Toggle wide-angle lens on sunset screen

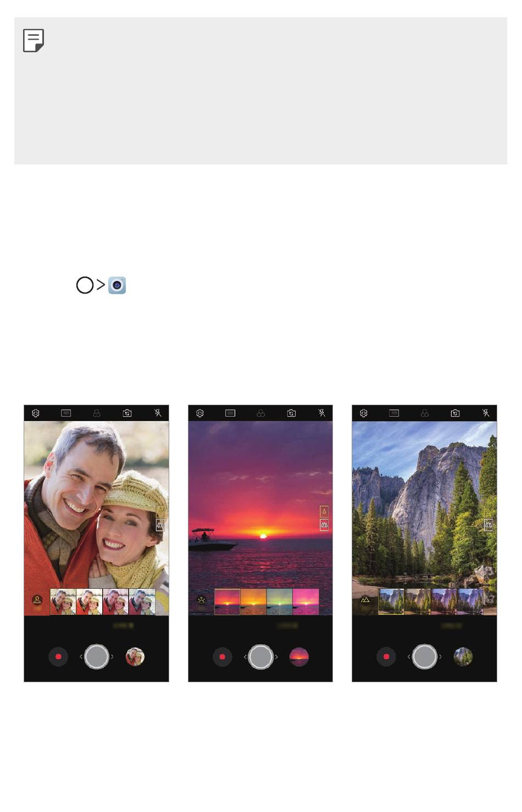(x=324, y=526)
